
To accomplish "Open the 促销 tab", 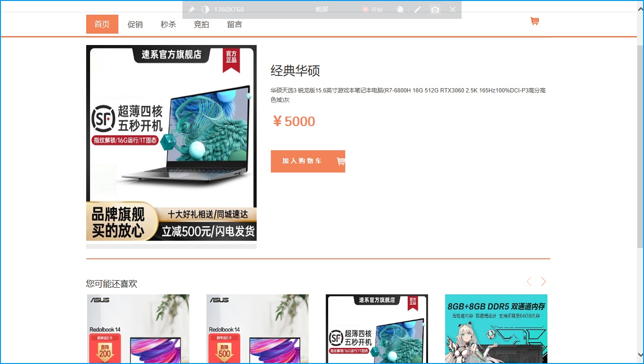I will pos(135,24).
